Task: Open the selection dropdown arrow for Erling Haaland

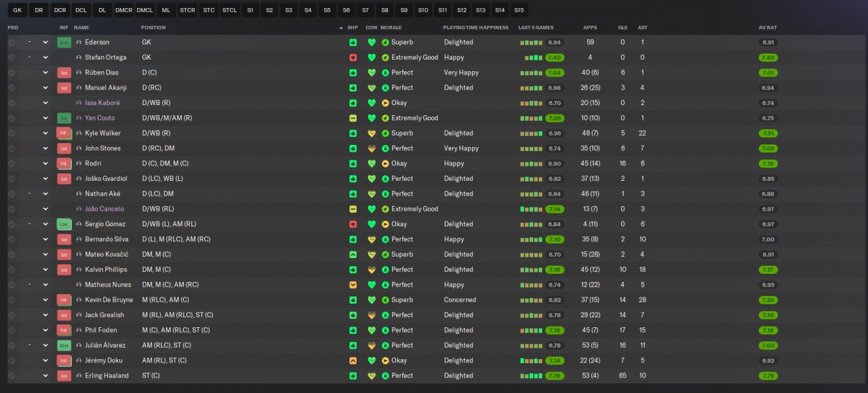Action: [x=45, y=375]
